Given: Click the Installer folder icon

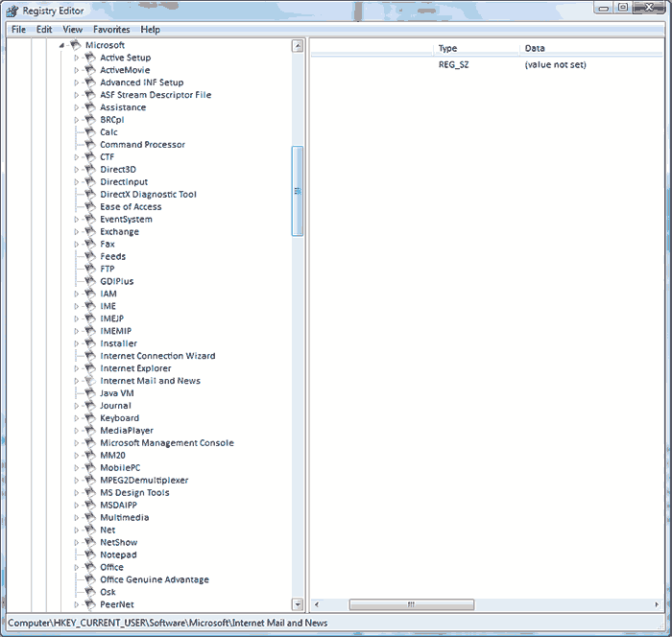Looking at the screenshot, I should click(x=90, y=342).
